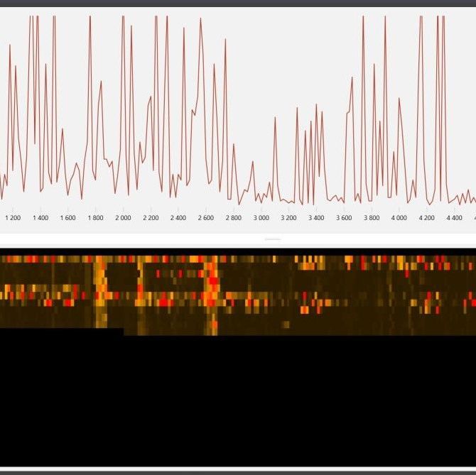This screenshot has height=475, width=476.
Task: Select the tall vertical bright band in the heatmap near 1 800
Action: 100,292
